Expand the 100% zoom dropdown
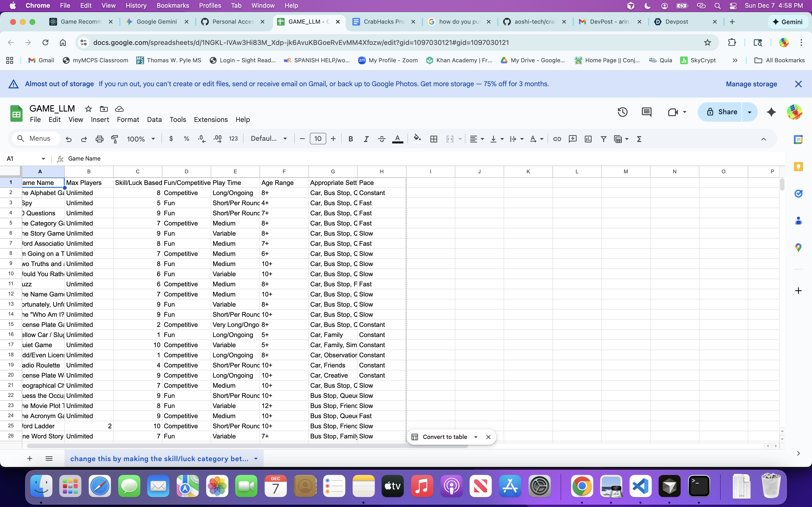The width and height of the screenshot is (812, 507). pyautogui.click(x=141, y=139)
